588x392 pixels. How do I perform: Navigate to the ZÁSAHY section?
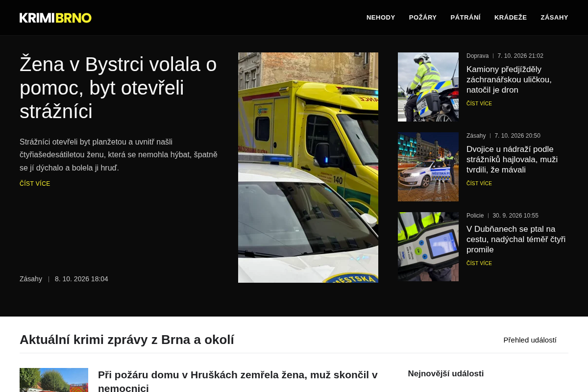[x=554, y=18]
